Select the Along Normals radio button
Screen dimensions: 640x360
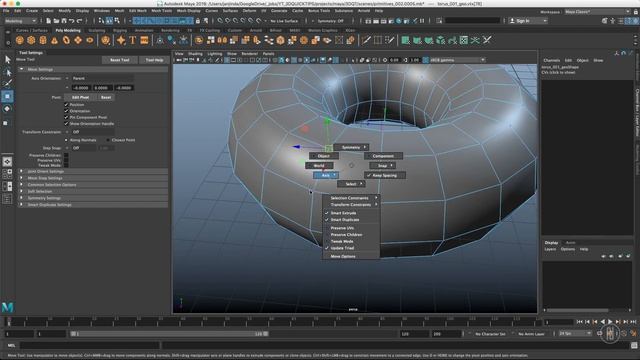pyautogui.click(x=66, y=140)
